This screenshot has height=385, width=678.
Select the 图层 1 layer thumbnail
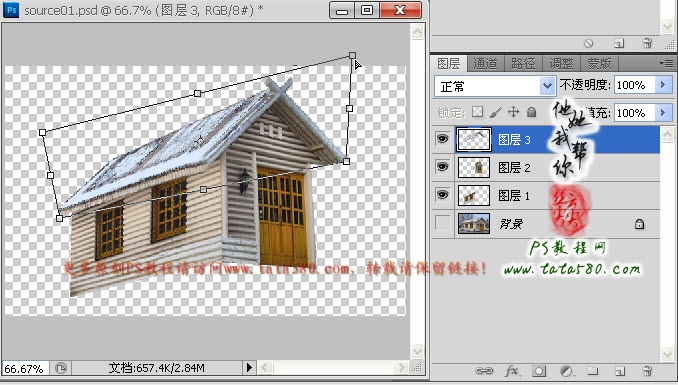tap(474, 196)
